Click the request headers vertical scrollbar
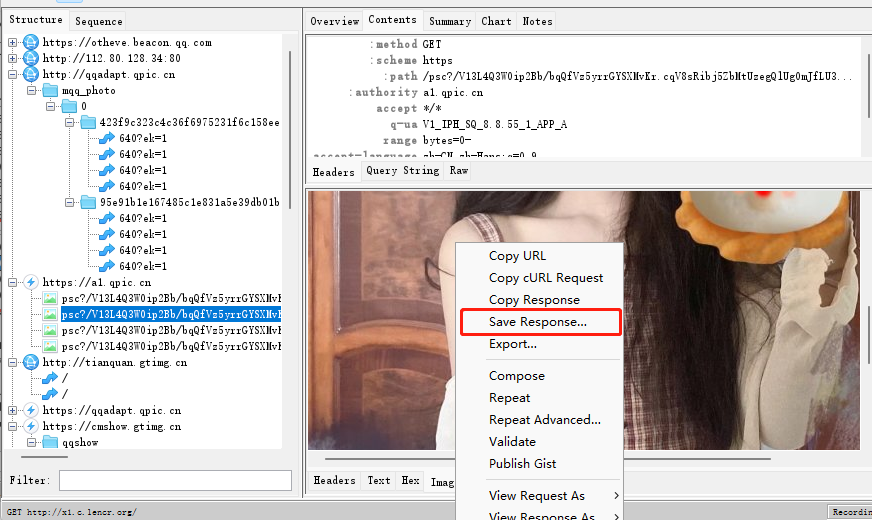This screenshot has height=520, width=872. tap(869, 86)
